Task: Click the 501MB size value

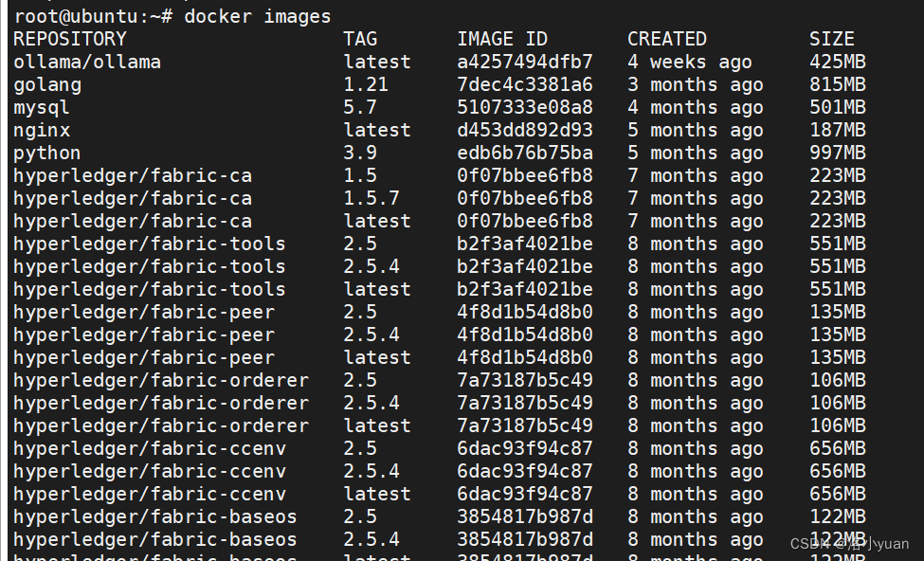Action: pyautogui.click(x=838, y=108)
